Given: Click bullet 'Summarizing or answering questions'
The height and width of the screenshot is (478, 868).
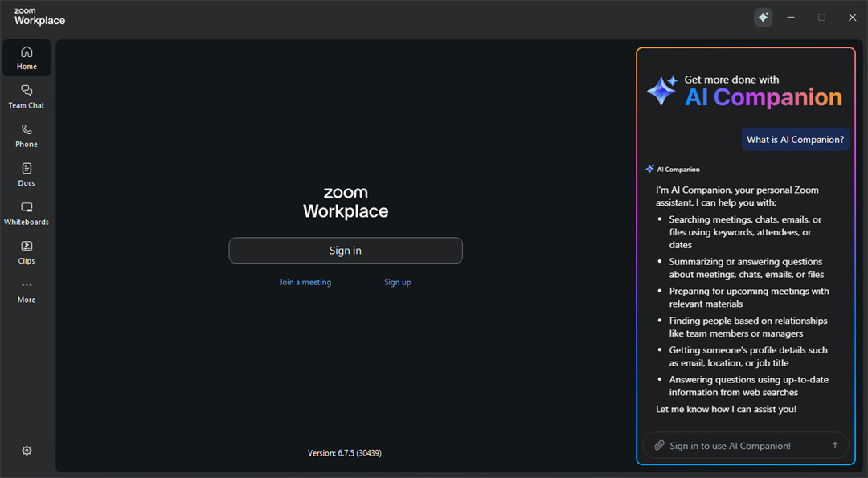Looking at the screenshot, I should (746, 268).
